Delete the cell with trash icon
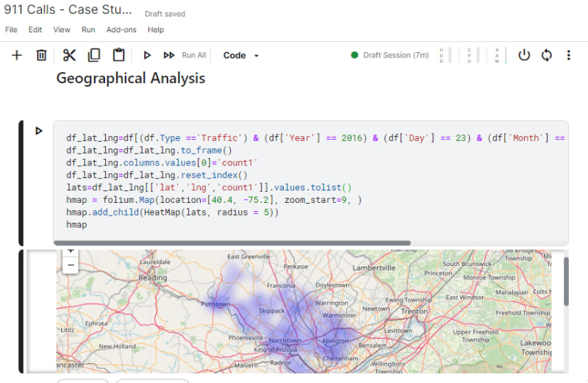Screen dimensions: 588x383 point(41,56)
